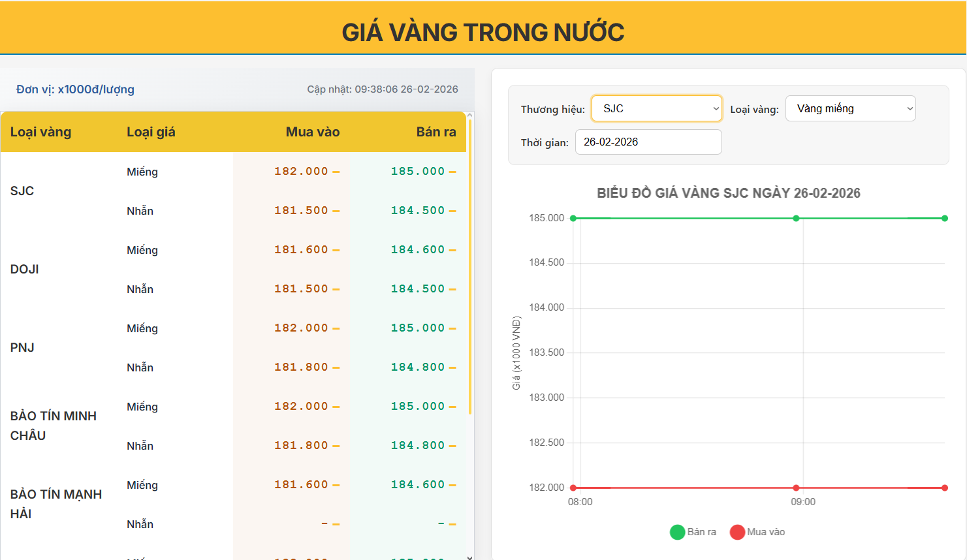
Task: Select the BẢO TÍN MINH CHÂU row label
Action: click(54, 426)
